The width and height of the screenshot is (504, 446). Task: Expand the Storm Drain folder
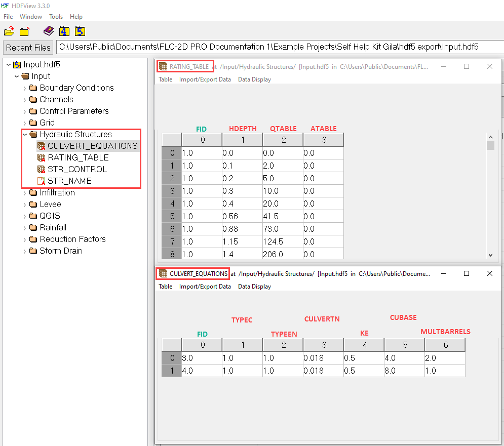(x=25, y=251)
